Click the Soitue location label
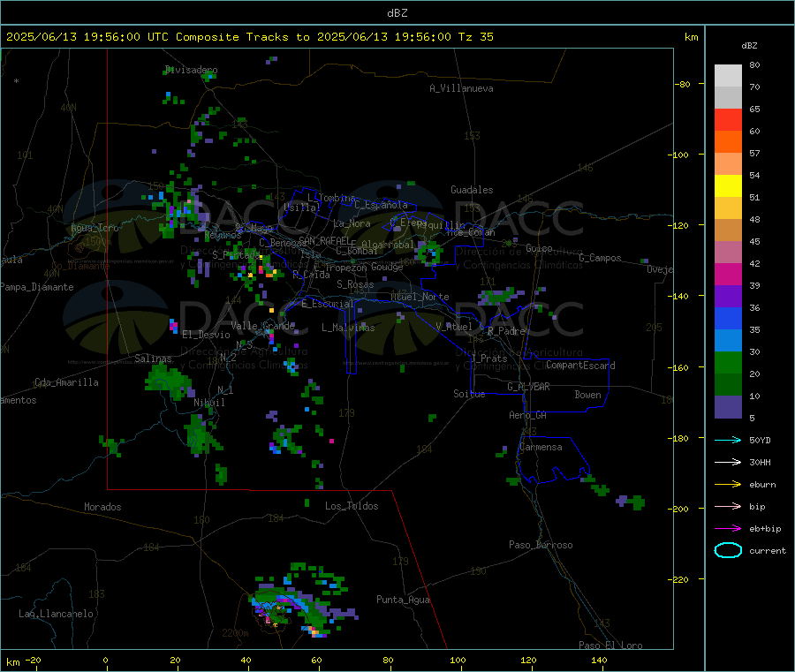The height and width of the screenshot is (672, 795). pos(470,394)
